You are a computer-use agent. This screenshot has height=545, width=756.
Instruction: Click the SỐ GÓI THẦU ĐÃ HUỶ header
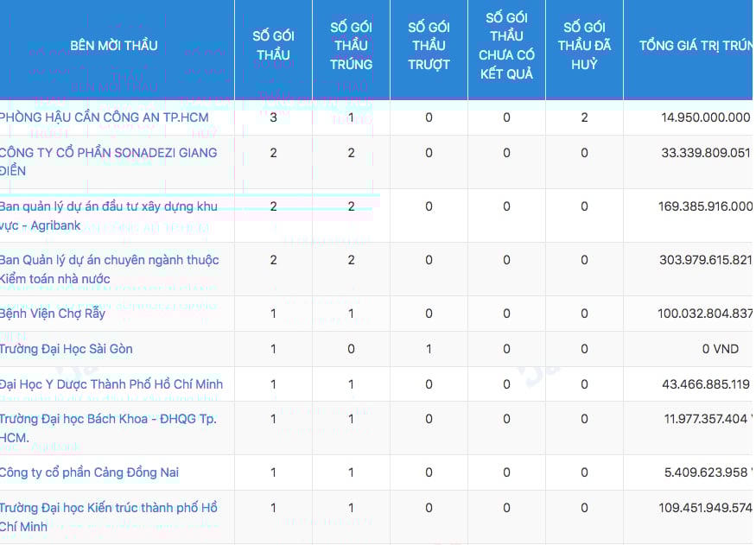584,46
